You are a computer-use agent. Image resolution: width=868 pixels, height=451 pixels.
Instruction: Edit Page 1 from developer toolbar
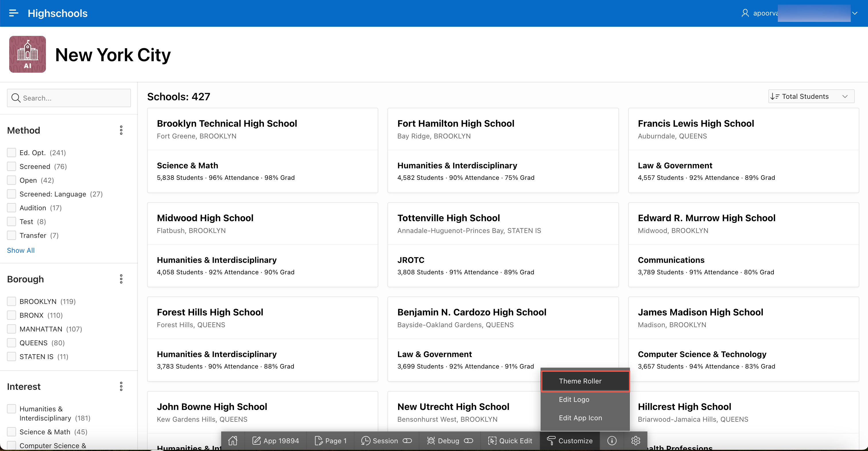[x=331, y=441]
